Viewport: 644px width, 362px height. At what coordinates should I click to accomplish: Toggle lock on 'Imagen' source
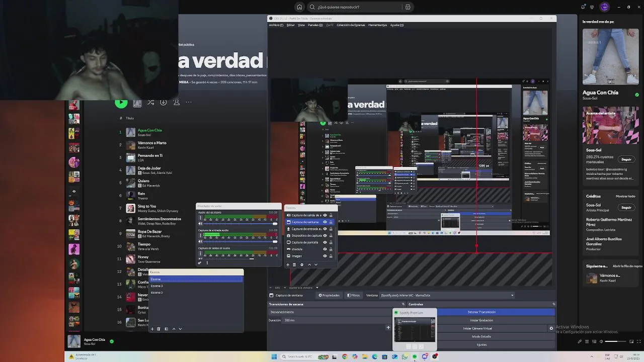tap(331, 256)
